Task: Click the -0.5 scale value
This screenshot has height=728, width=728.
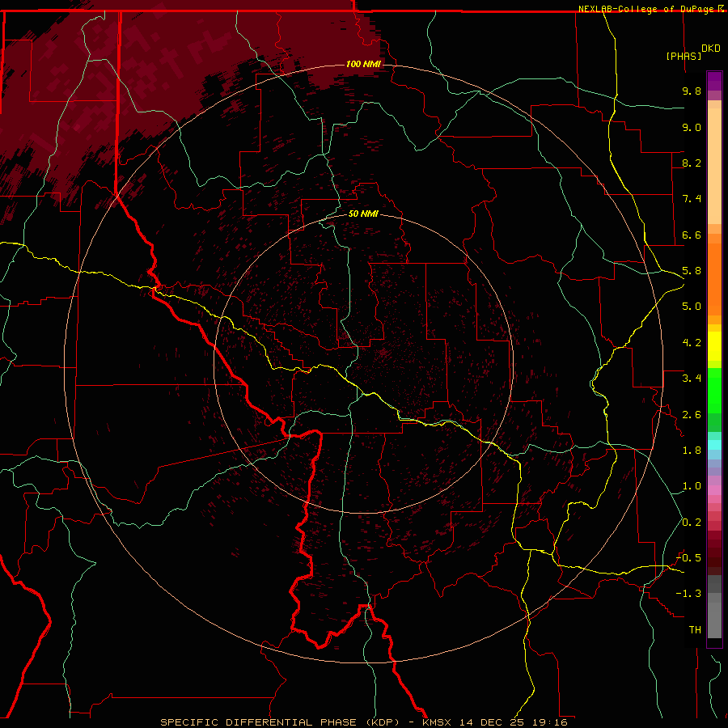Action: click(689, 558)
